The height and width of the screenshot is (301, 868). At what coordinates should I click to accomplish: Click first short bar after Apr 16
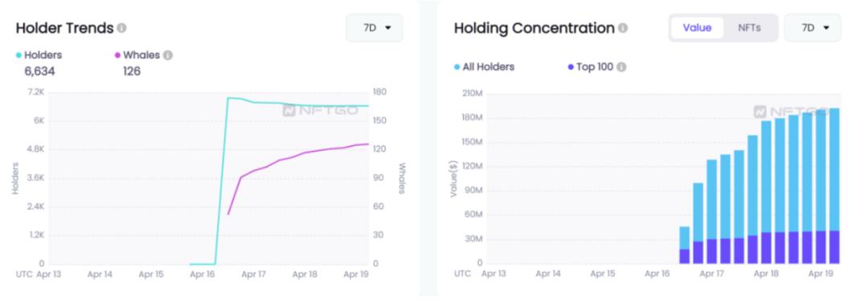[x=685, y=245]
